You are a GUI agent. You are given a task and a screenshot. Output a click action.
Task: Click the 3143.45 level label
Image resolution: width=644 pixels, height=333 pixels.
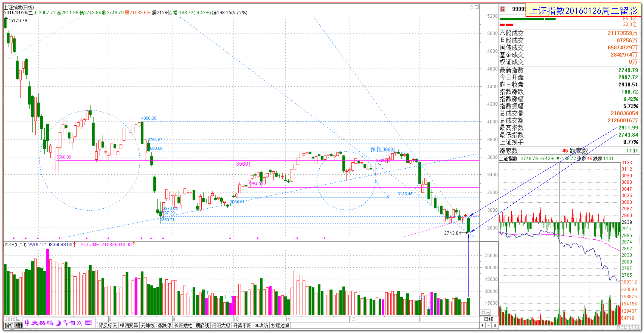point(405,194)
